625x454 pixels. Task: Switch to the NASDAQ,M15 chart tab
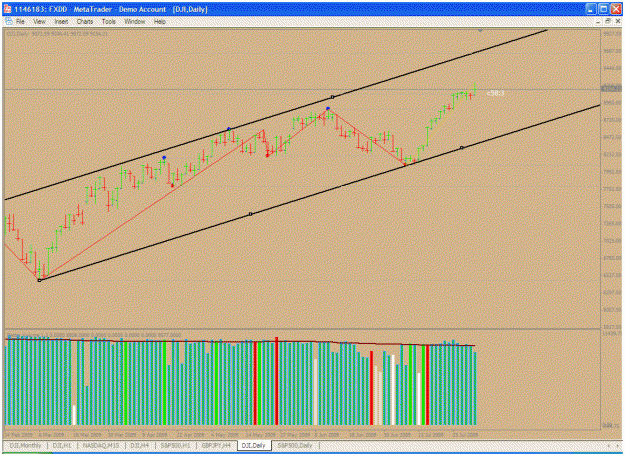(x=101, y=445)
